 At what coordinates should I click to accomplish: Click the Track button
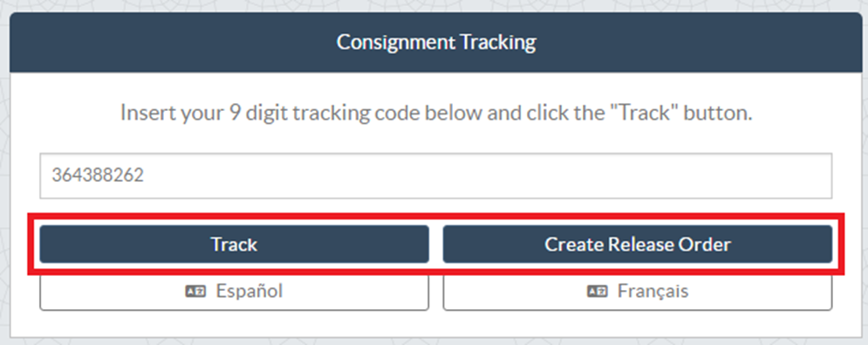click(x=234, y=244)
